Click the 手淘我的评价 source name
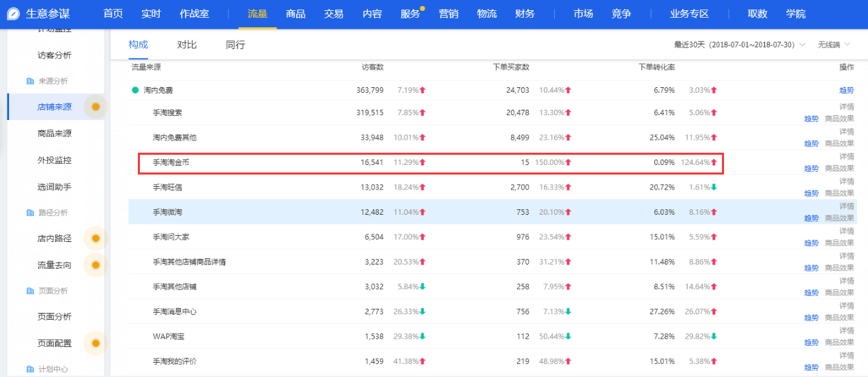This screenshot has width=868, height=377. pos(175,361)
